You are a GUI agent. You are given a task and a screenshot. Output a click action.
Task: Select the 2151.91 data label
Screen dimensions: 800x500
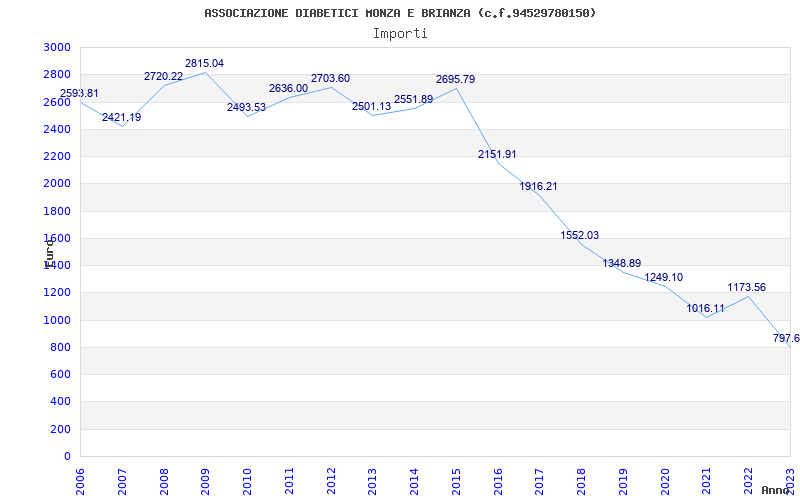[497, 154]
